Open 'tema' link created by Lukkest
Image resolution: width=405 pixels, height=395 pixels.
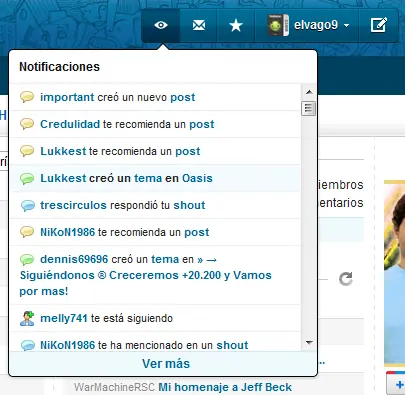pos(148,178)
